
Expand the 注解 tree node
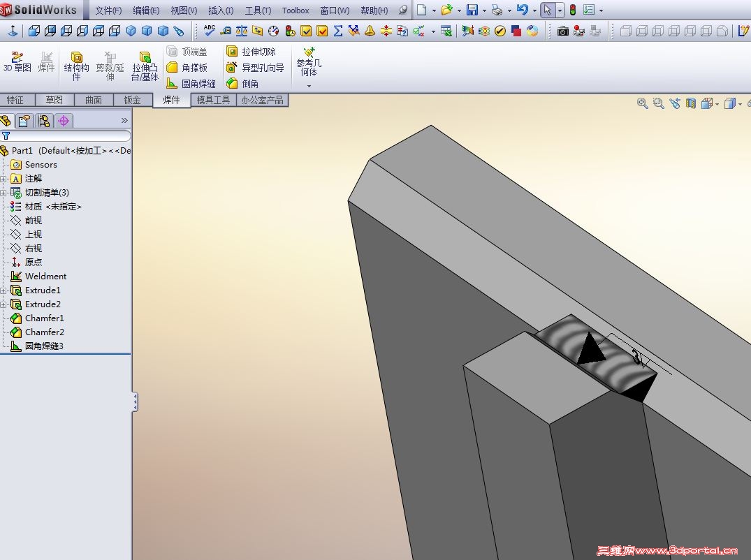[x=3, y=179]
